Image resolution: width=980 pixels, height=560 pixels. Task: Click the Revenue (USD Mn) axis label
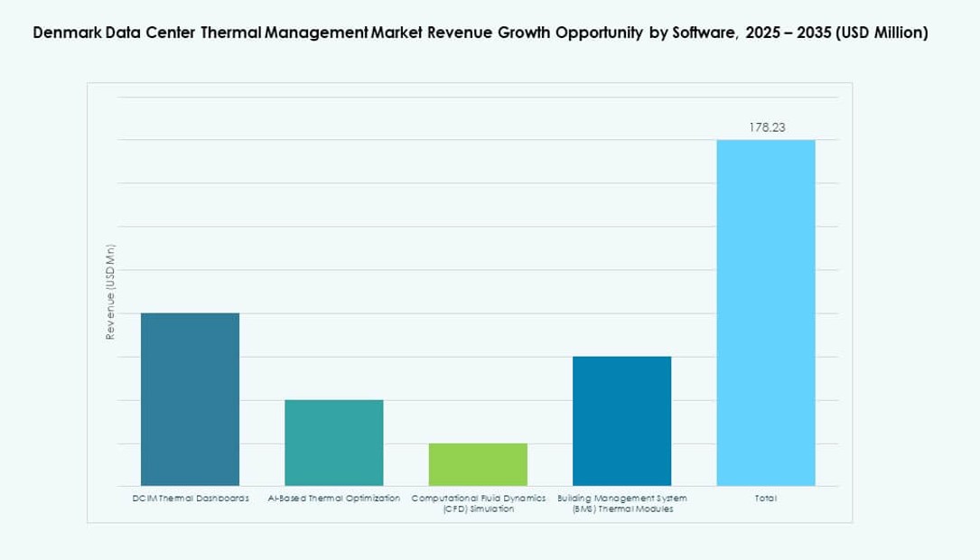[x=110, y=289]
